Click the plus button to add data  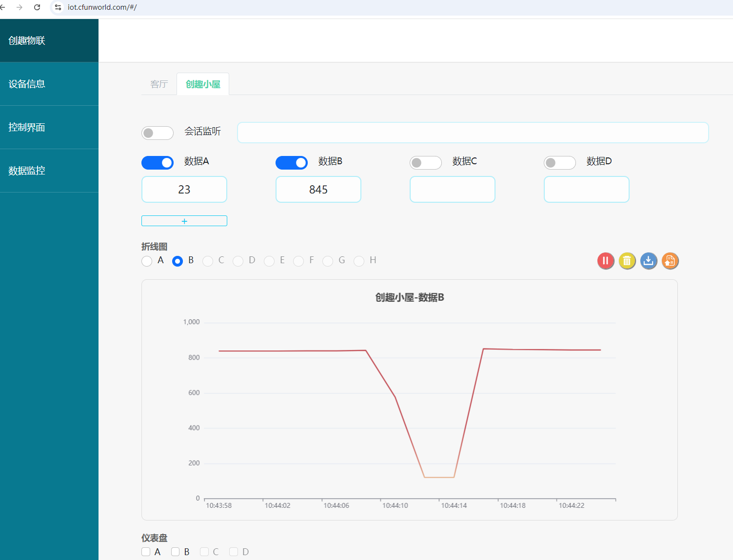pyautogui.click(x=184, y=221)
